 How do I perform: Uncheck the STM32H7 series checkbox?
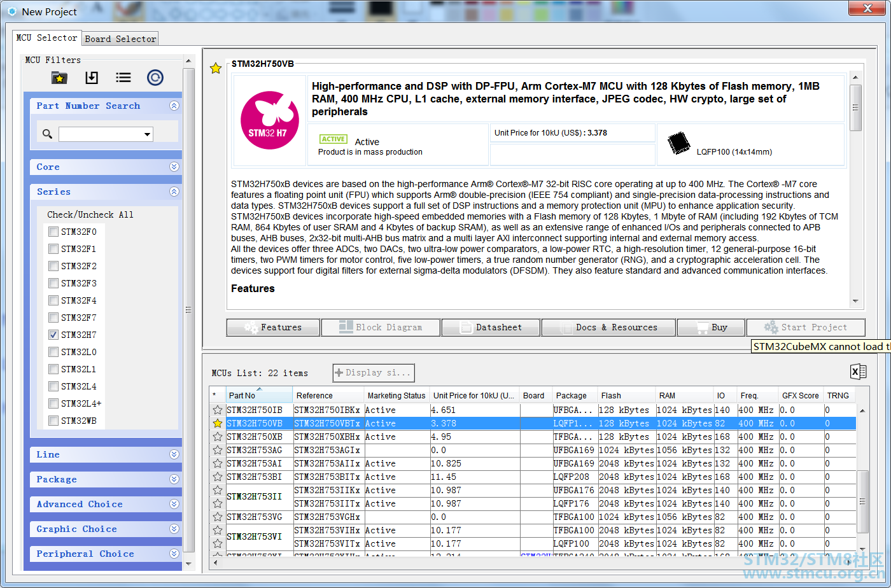(x=53, y=335)
